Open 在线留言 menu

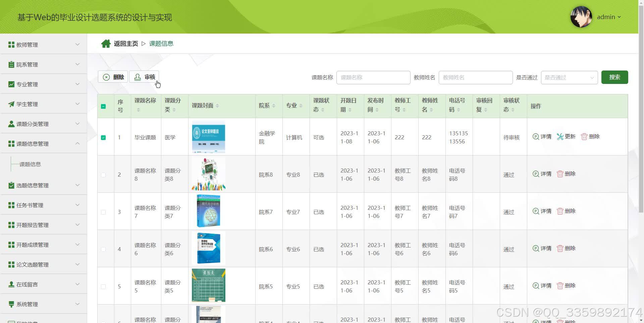click(44, 284)
